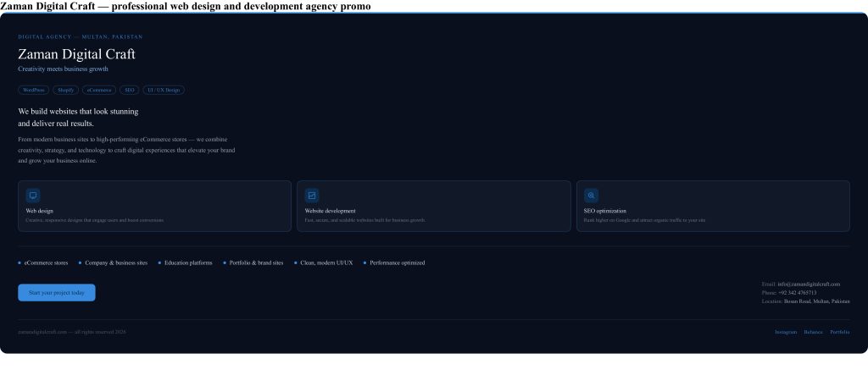
Task: Click the Website development card icon
Action: click(x=312, y=196)
